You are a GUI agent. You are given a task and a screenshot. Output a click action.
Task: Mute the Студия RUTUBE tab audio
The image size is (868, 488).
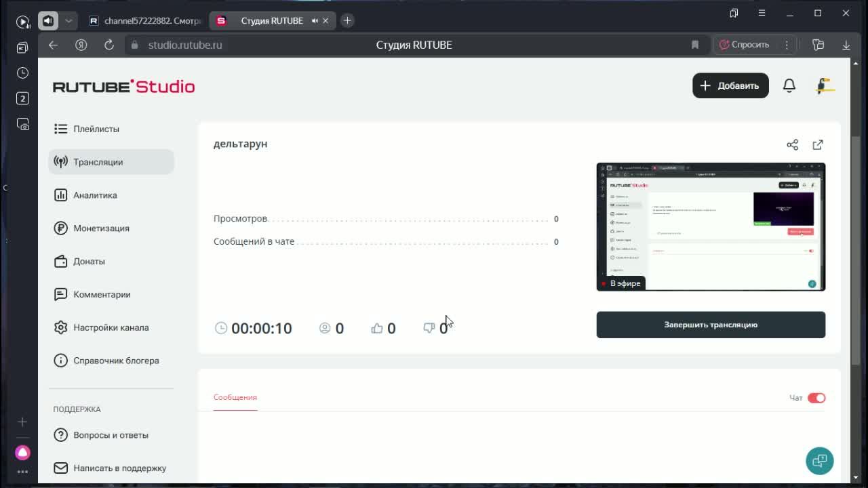(x=315, y=21)
